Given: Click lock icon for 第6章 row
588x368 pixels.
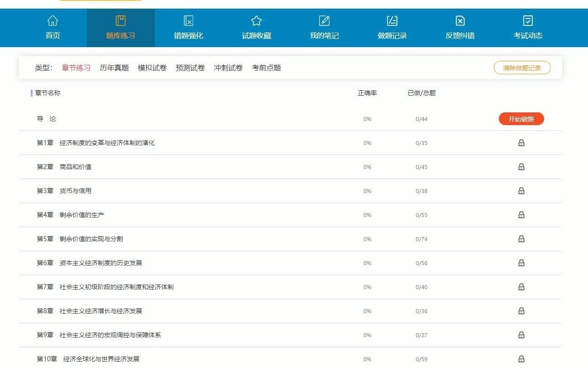Looking at the screenshot, I should (521, 263).
